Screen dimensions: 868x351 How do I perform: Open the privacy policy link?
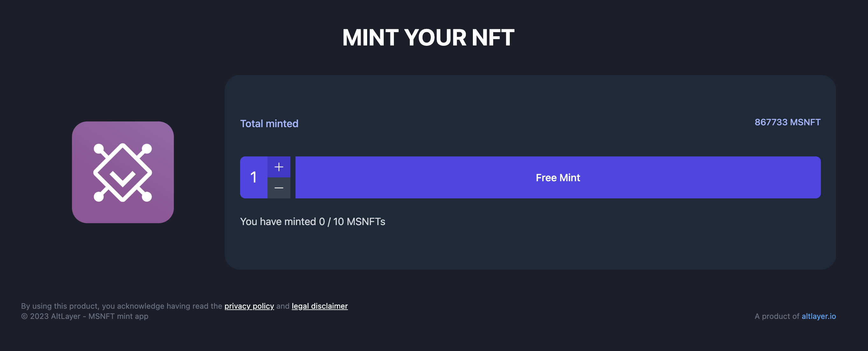click(x=249, y=306)
